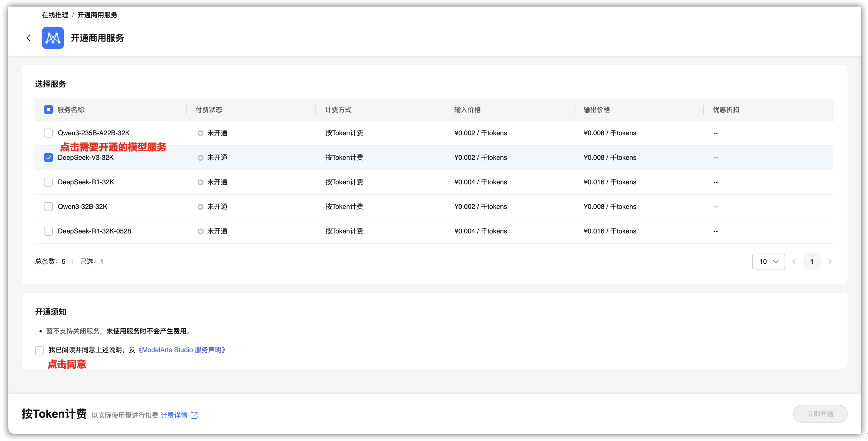Click the DeepSeek-V3-32K service name

point(86,158)
